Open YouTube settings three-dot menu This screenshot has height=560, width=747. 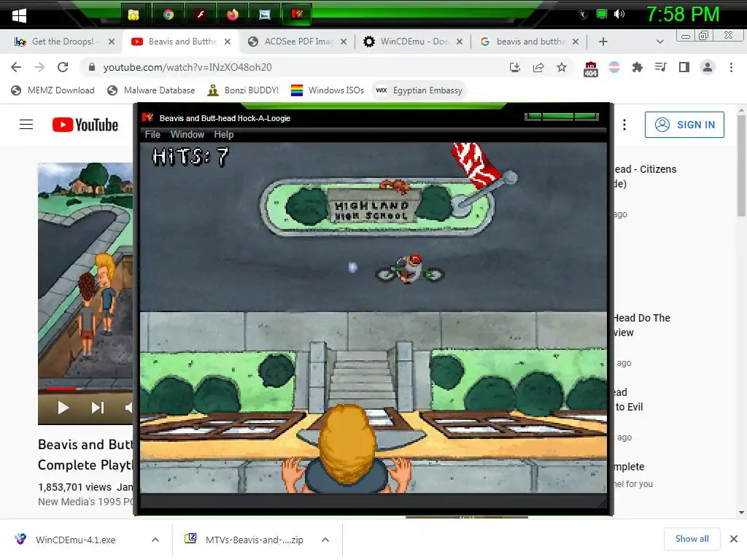[624, 125]
